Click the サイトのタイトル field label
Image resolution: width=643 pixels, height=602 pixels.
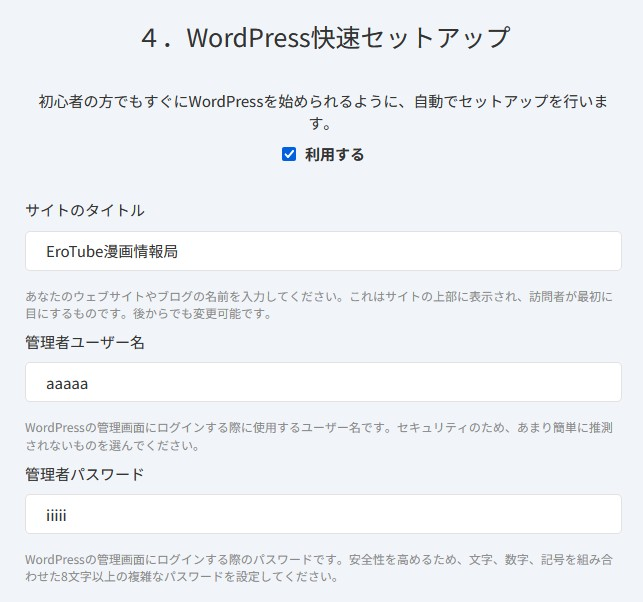pyautogui.click(x=85, y=210)
